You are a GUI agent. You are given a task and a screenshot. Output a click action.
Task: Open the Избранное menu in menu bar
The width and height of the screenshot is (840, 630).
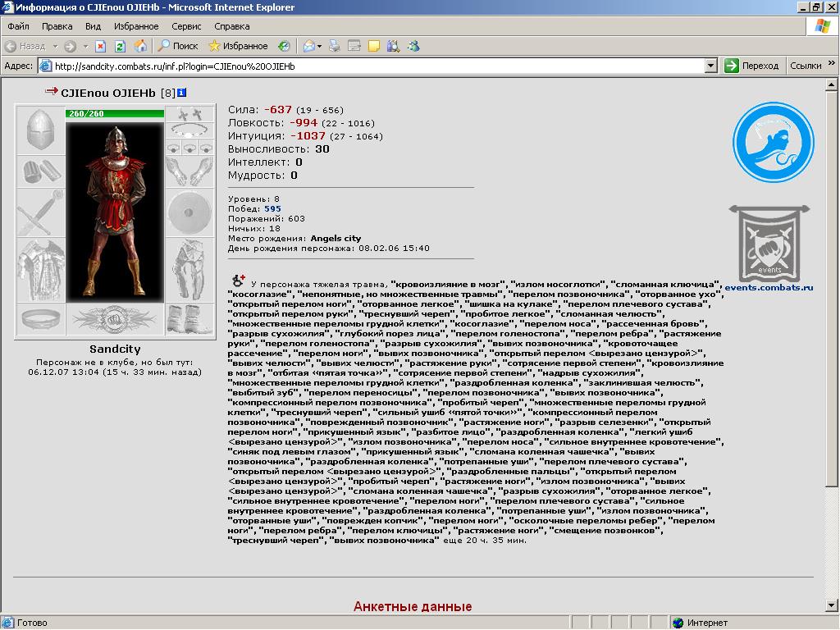point(136,26)
